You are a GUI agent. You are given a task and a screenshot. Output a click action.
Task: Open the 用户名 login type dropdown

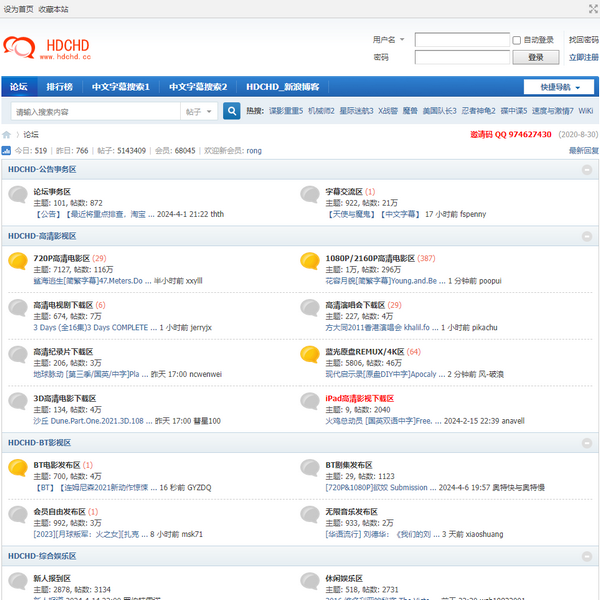388,40
